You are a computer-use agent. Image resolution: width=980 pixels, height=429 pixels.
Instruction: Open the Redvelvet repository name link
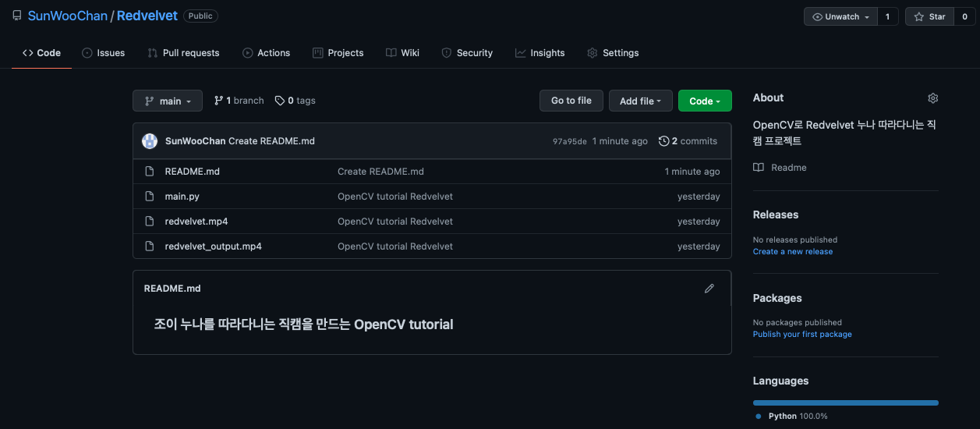(147, 16)
